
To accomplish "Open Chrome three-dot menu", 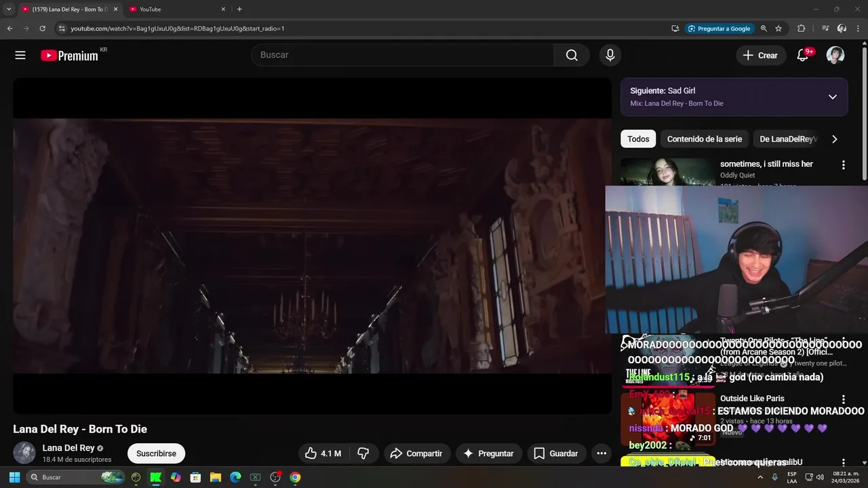I will [859, 28].
